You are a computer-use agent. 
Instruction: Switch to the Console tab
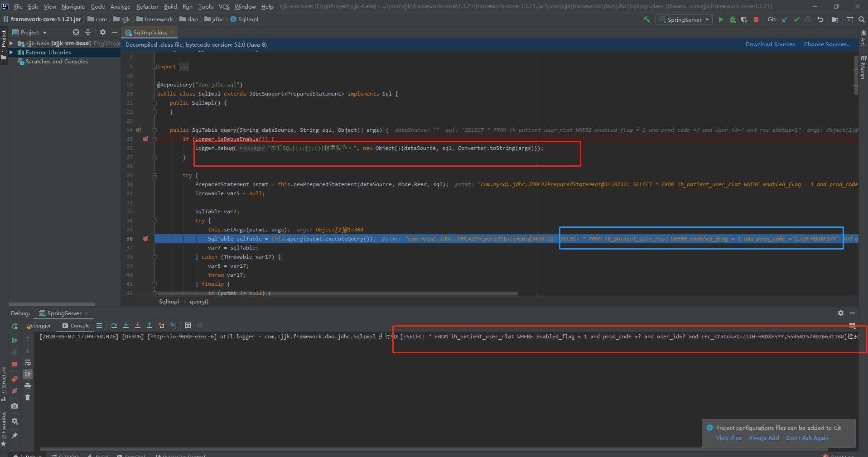tap(76, 325)
